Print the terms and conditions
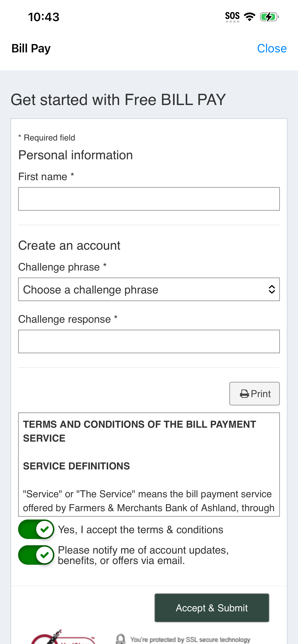Viewport: 298px width, 644px height. (x=254, y=393)
